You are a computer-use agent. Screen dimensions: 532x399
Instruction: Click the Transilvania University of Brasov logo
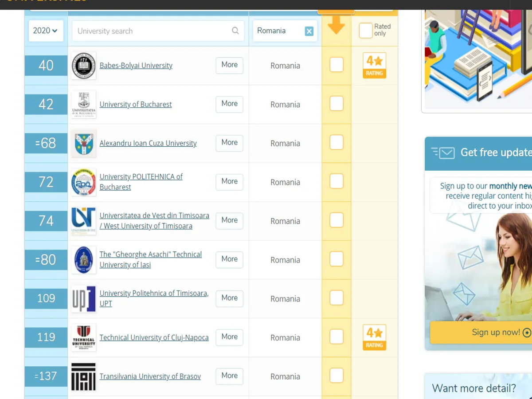[83, 377]
